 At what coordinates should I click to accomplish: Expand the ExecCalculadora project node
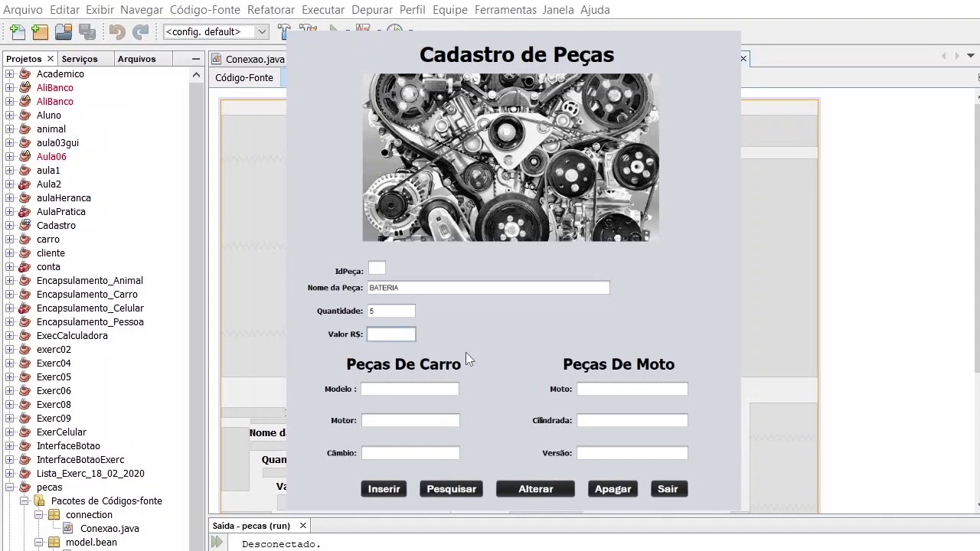[10, 336]
